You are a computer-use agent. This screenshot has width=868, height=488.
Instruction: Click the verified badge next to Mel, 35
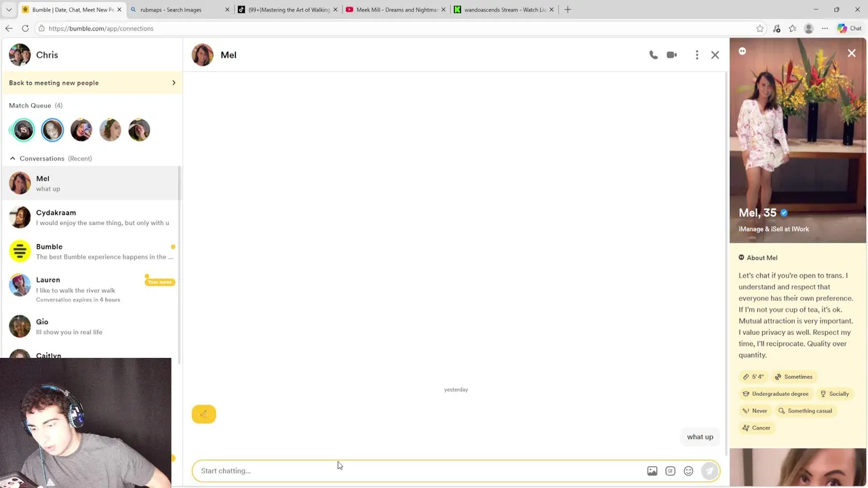(x=784, y=213)
